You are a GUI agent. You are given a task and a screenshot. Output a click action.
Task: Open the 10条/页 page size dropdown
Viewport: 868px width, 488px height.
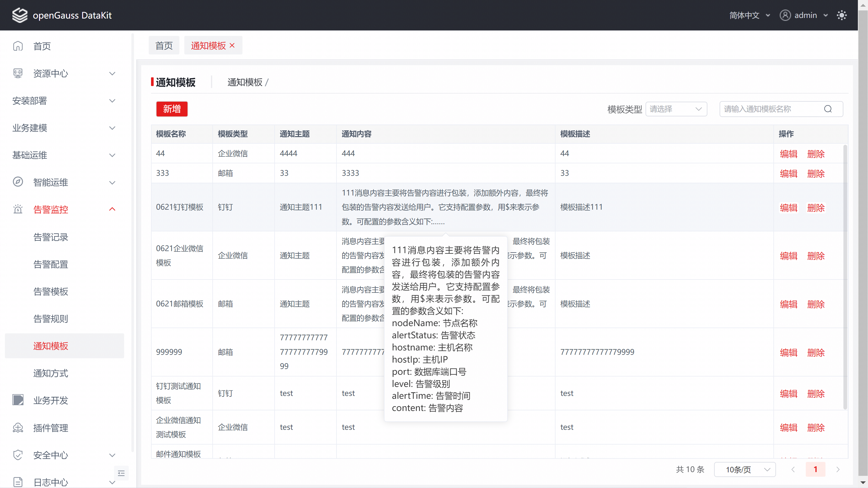pyautogui.click(x=745, y=469)
